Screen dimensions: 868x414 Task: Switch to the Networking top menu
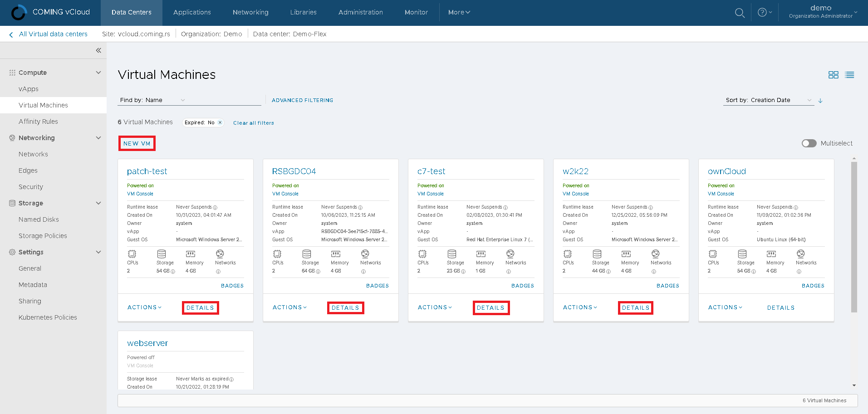tap(250, 12)
